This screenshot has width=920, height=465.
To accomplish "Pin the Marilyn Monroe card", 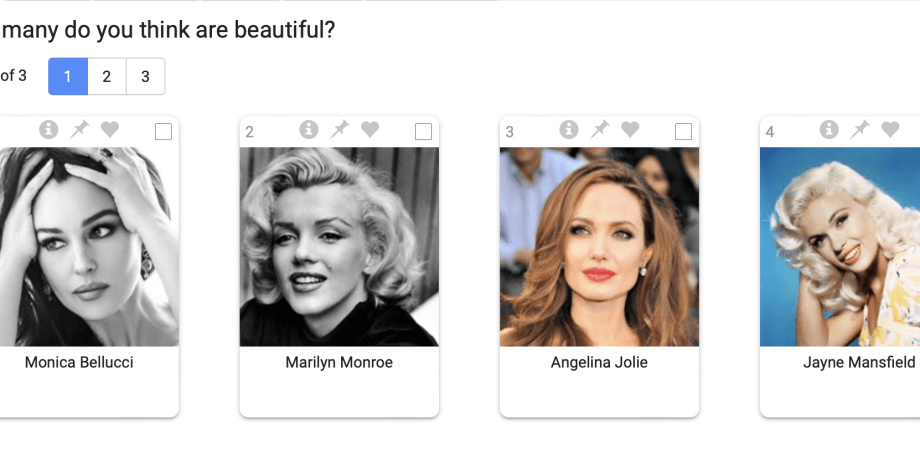I will click(340, 129).
